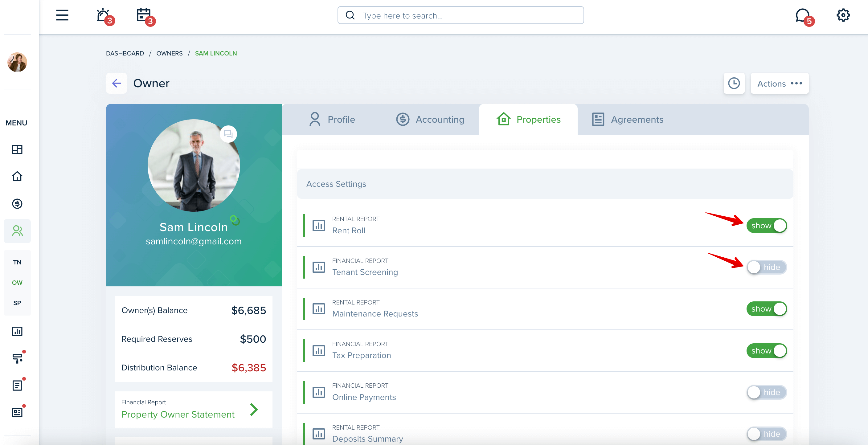Open the paint roller maintenance icon

coord(17,358)
